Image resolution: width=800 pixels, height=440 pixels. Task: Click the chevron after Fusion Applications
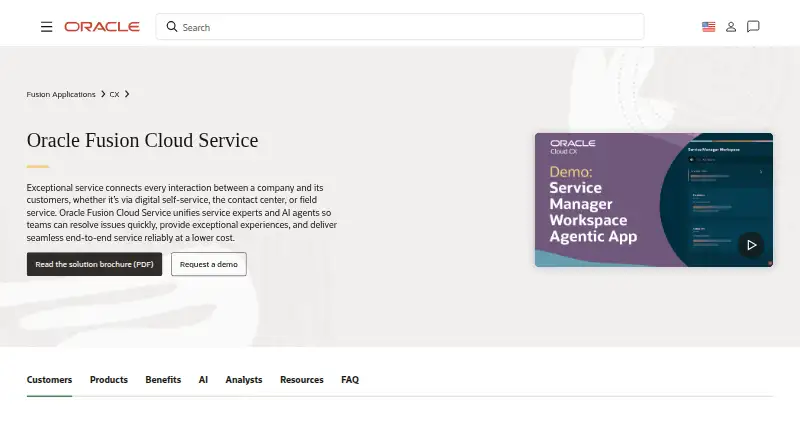(103, 94)
